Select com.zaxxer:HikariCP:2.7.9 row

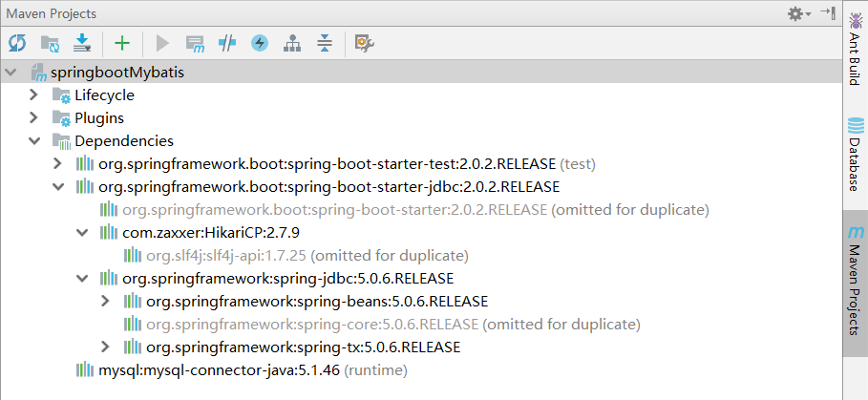[x=211, y=233]
